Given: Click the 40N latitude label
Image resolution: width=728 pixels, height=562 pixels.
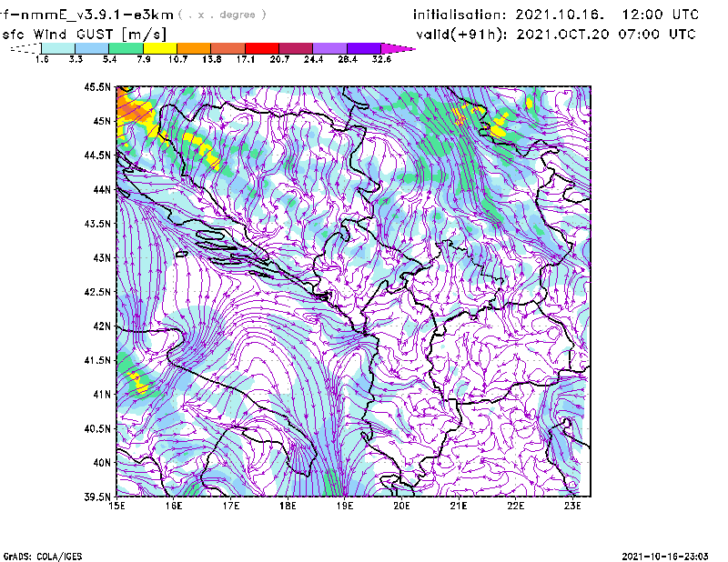Looking at the screenshot, I should [x=102, y=463].
